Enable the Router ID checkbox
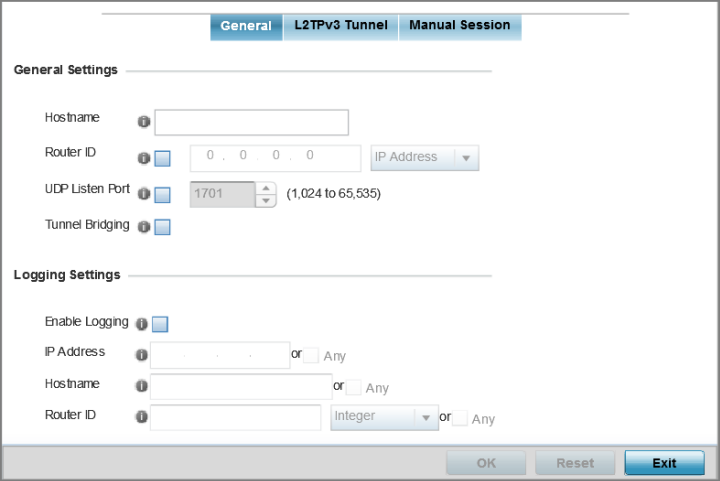The width and height of the screenshot is (720, 481). (163, 159)
